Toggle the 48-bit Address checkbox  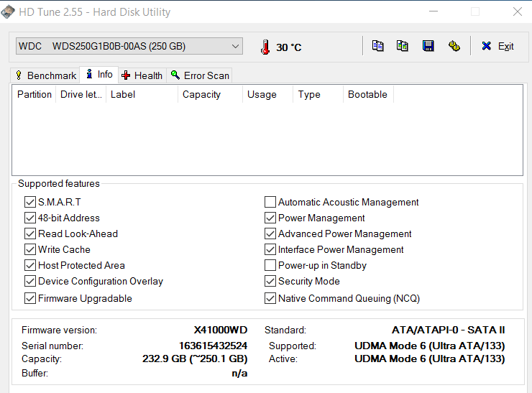[30, 218]
